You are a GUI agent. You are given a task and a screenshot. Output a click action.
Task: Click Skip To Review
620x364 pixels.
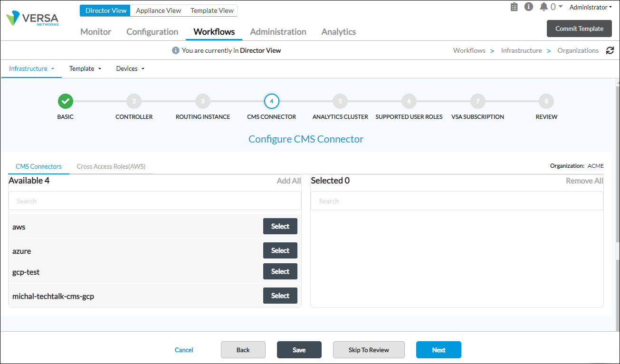click(369, 350)
